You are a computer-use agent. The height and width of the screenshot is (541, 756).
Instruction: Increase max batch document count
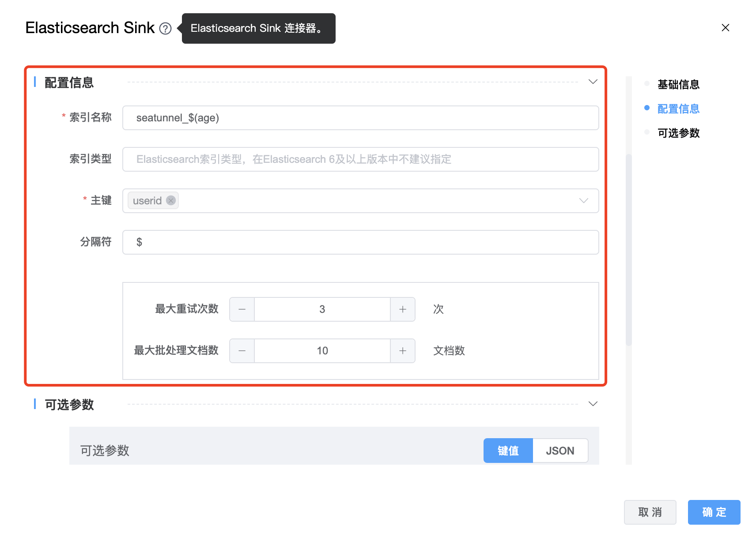coord(402,351)
